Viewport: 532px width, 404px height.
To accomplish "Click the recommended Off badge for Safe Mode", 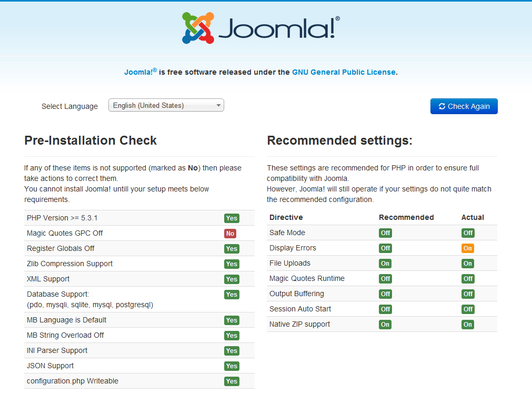I will tap(385, 233).
